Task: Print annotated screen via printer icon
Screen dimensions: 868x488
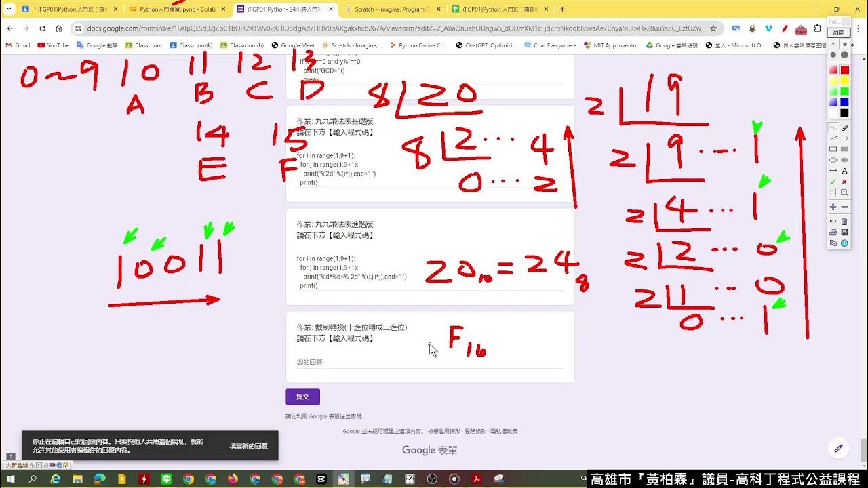Action: 833,232
